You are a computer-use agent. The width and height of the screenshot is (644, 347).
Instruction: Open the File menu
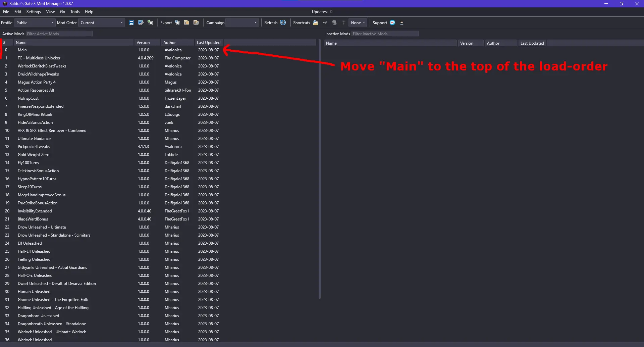tap(6, 12)
